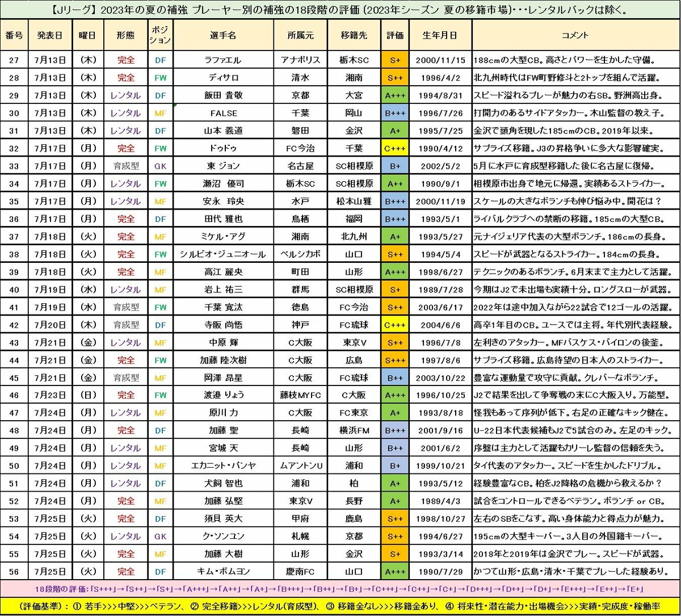Click the 番号 column header
The height and width of the screenshot is (616, 681).
(x=15, y=36)
